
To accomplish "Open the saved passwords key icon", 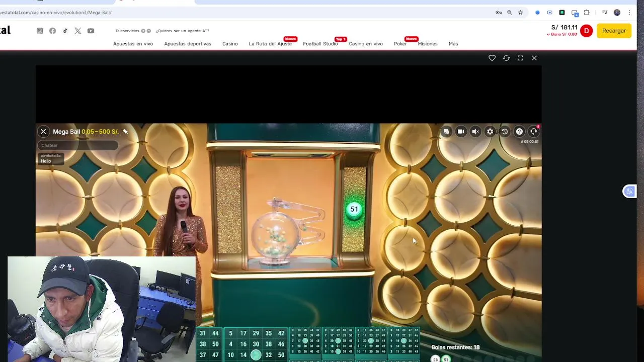I will 499,13.
